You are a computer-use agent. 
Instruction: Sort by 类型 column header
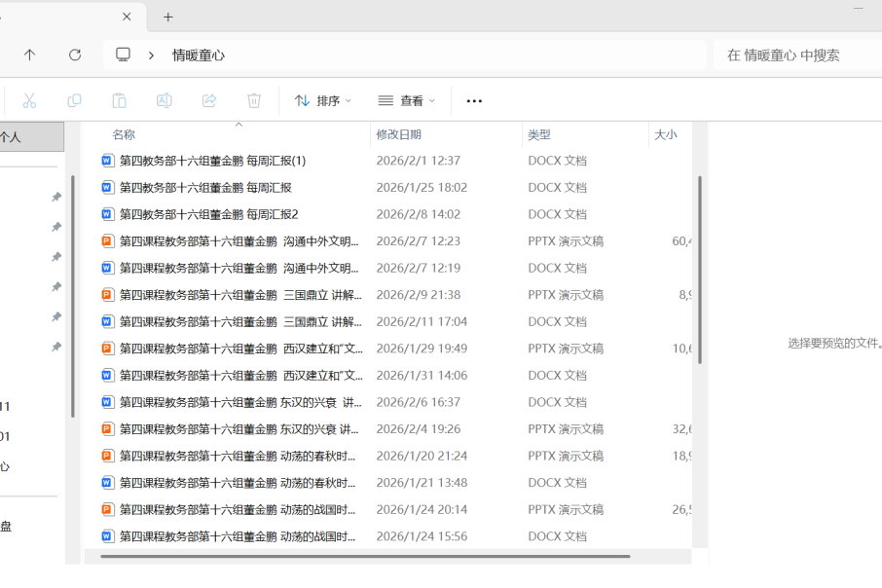(x=539, y=134)
